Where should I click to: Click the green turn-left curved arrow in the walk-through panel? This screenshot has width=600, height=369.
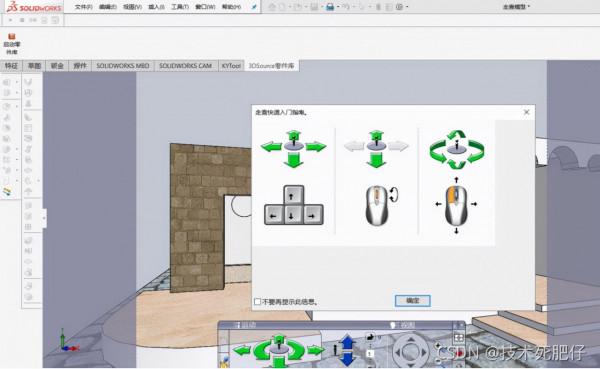[261, 351]
